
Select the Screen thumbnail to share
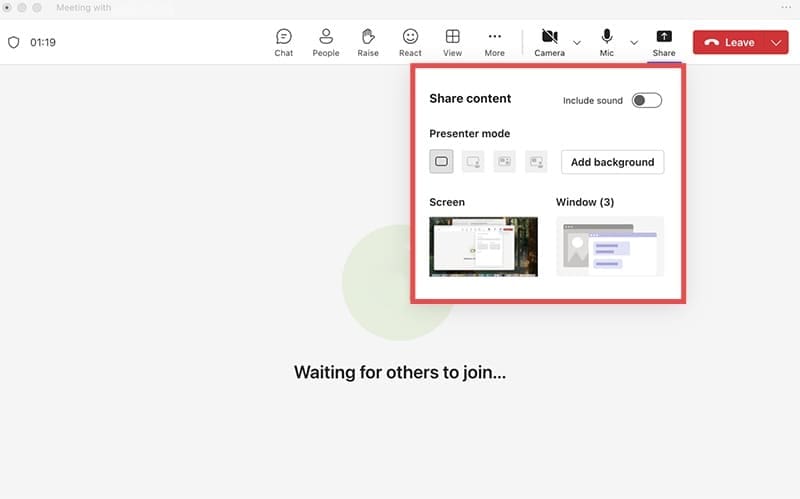pos(483,246)
